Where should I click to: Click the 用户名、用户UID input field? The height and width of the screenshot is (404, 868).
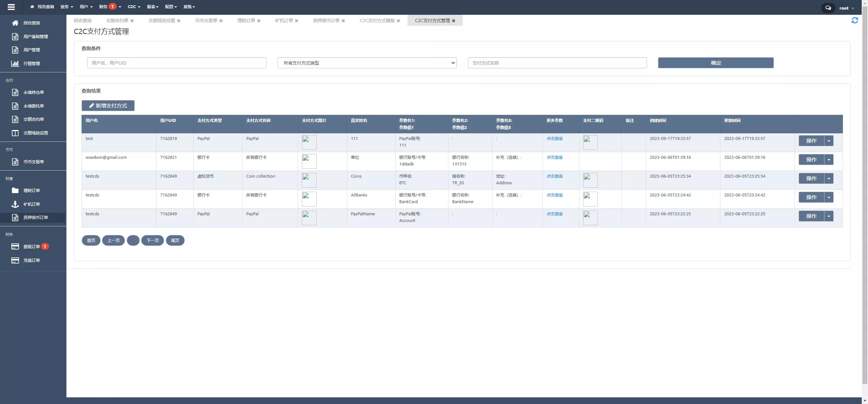[176, 63]
